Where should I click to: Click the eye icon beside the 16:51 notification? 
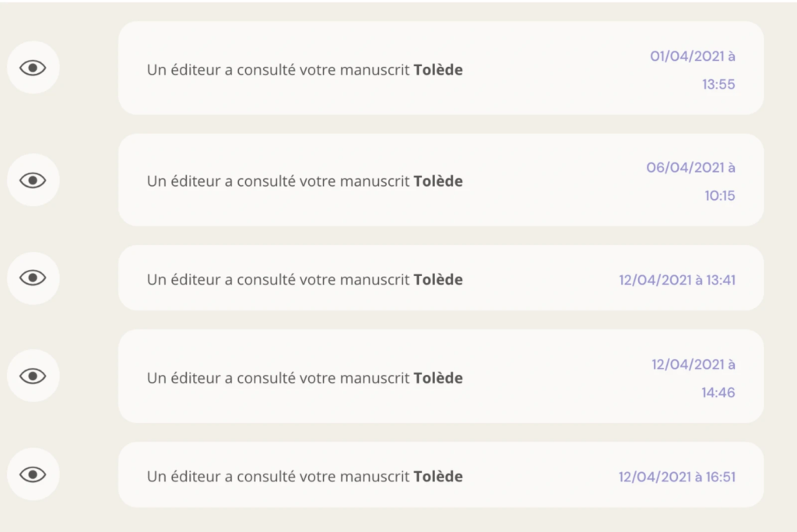pyautogui.click(x=33, y=474)
